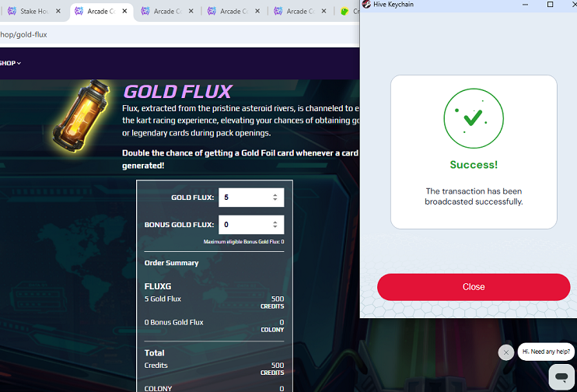Increase Bonus Gold Flux with up arrow
Viewport: 577px width, 392px height.
point(275,222)
